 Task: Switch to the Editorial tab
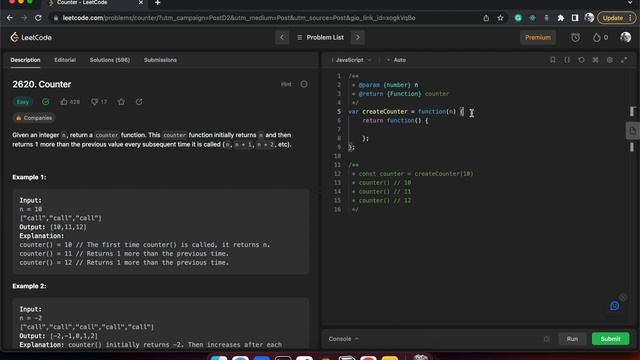(x=65, y=60)
